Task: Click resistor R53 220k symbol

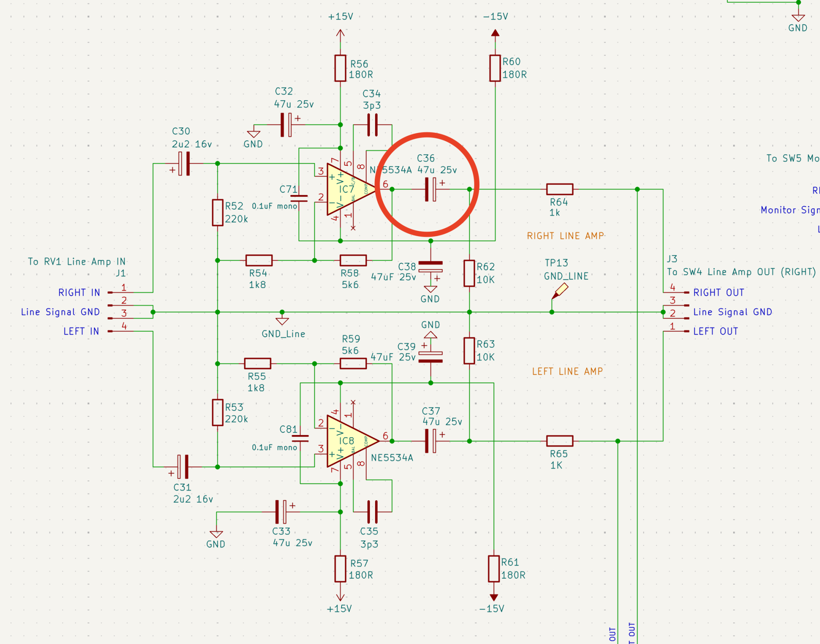Action: click(x=217, y=412)
